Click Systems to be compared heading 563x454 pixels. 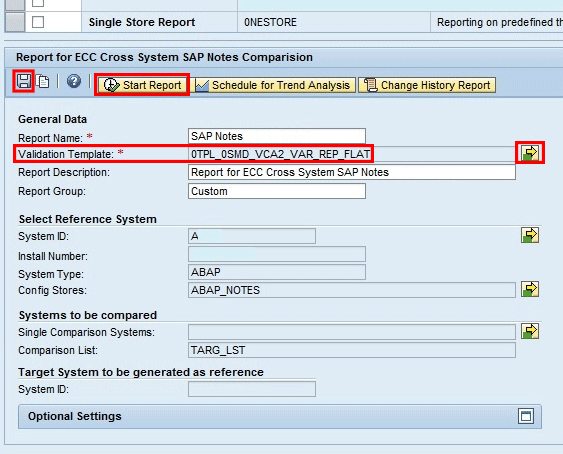click(x=88, y=315)
